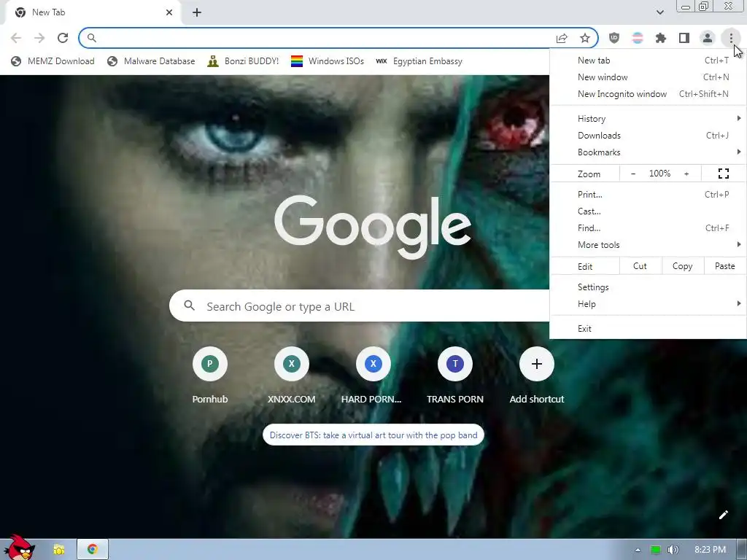The height and width of the screenshot is (560, 747).
Task: Open Downloads from the menu
Action: (648, 135)
